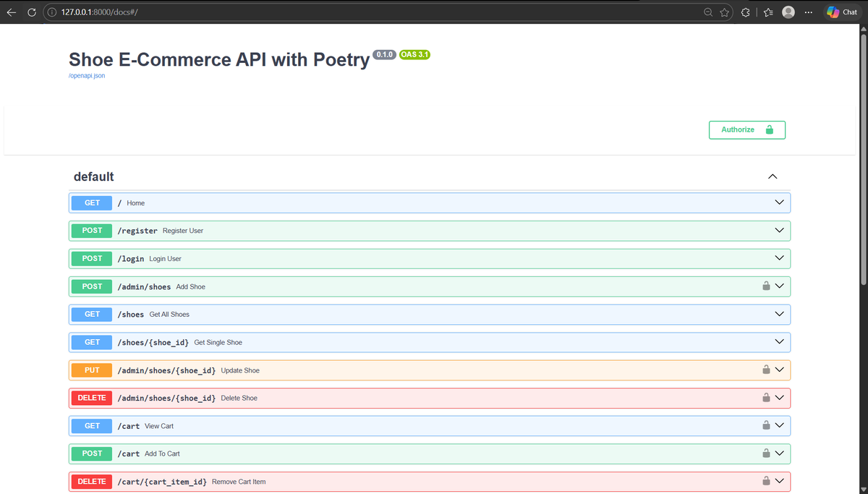Collapse the default section chevron
Viewport: 868px width, 494px height.
coord(772,176)
